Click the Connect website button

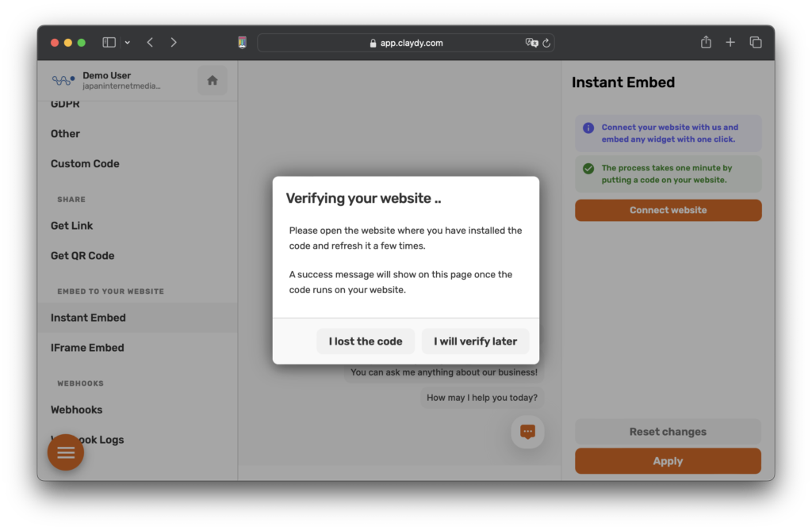[668, 210]
